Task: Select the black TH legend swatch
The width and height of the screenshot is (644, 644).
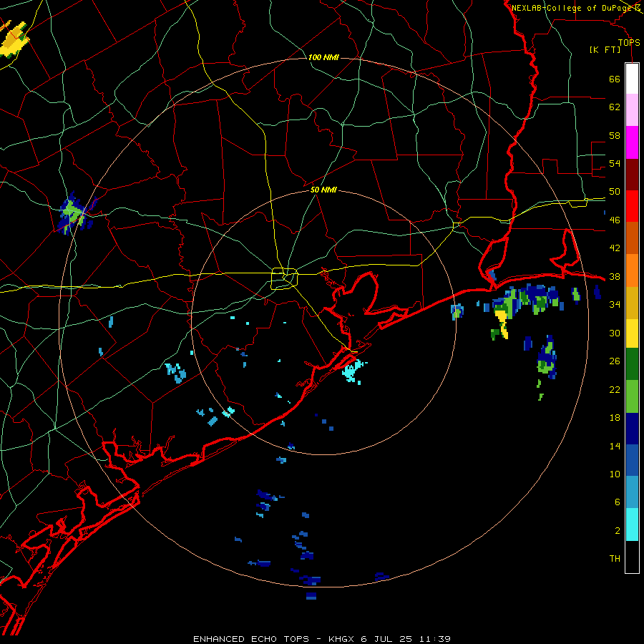Action: coord(632,557)
